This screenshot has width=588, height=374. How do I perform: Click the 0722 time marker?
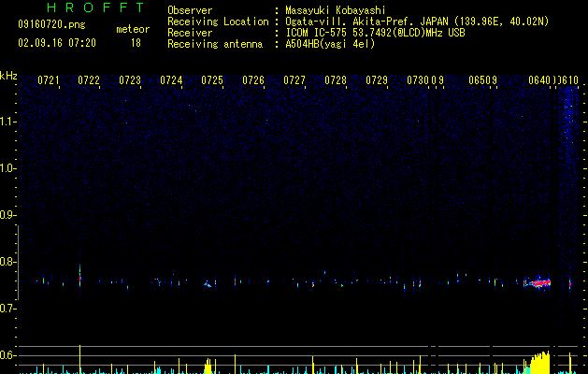[89, 80]
